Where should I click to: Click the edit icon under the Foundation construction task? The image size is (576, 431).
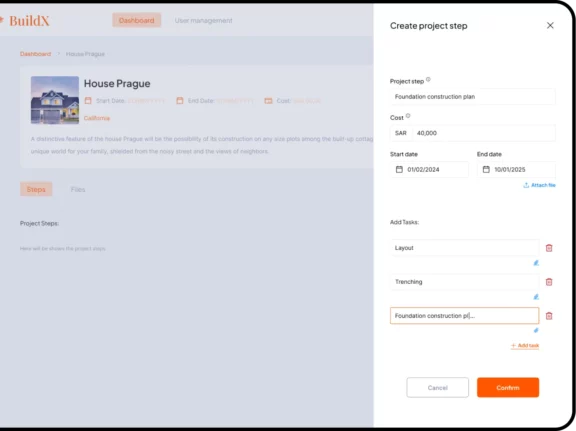tap(536, 330)
